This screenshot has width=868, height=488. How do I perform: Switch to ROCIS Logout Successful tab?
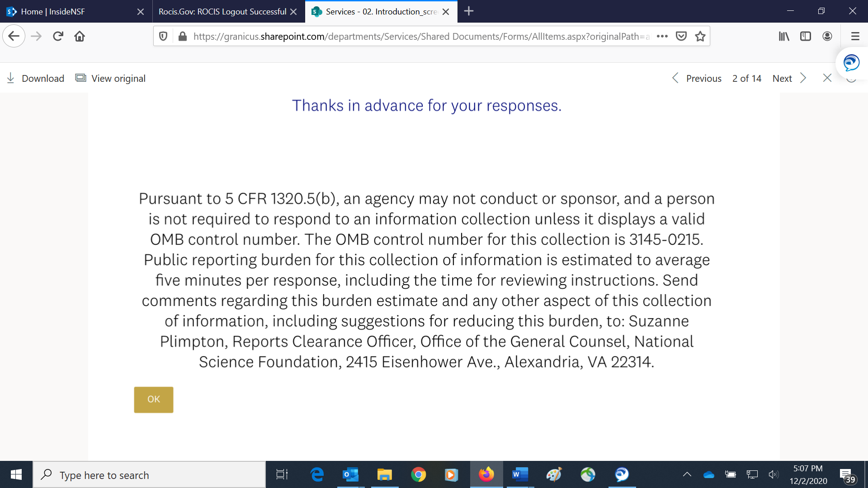pyautogui.click(x=222, y=11)
